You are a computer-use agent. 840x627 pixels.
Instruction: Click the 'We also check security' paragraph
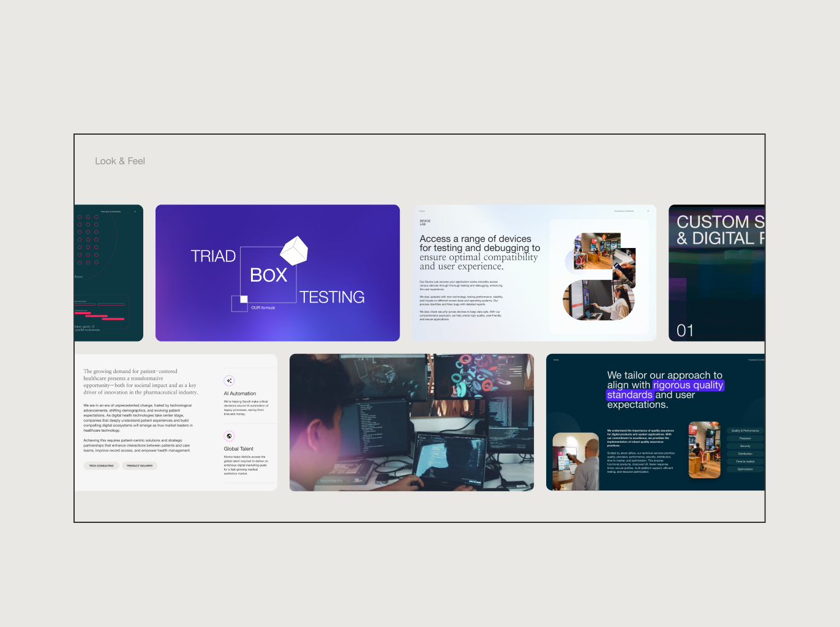coord(460,315)
